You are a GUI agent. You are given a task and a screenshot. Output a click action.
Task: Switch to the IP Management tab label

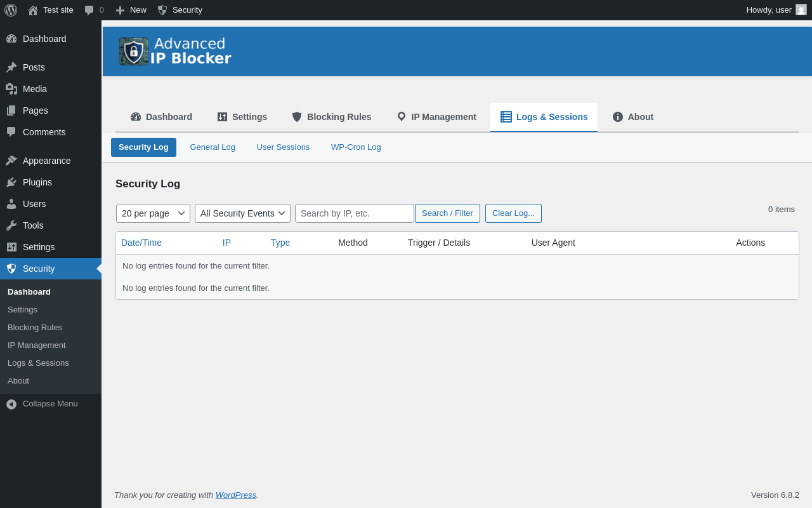point(444,117)
